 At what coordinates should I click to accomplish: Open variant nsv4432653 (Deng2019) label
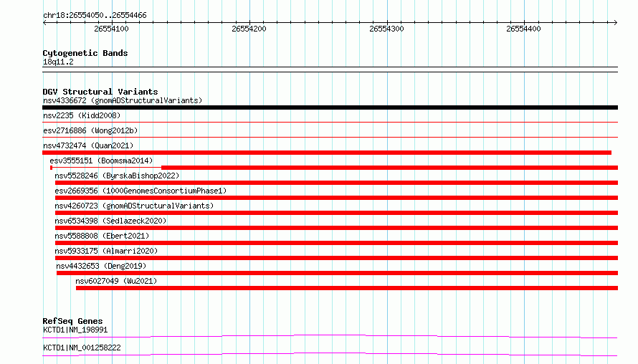pos(101,266)
